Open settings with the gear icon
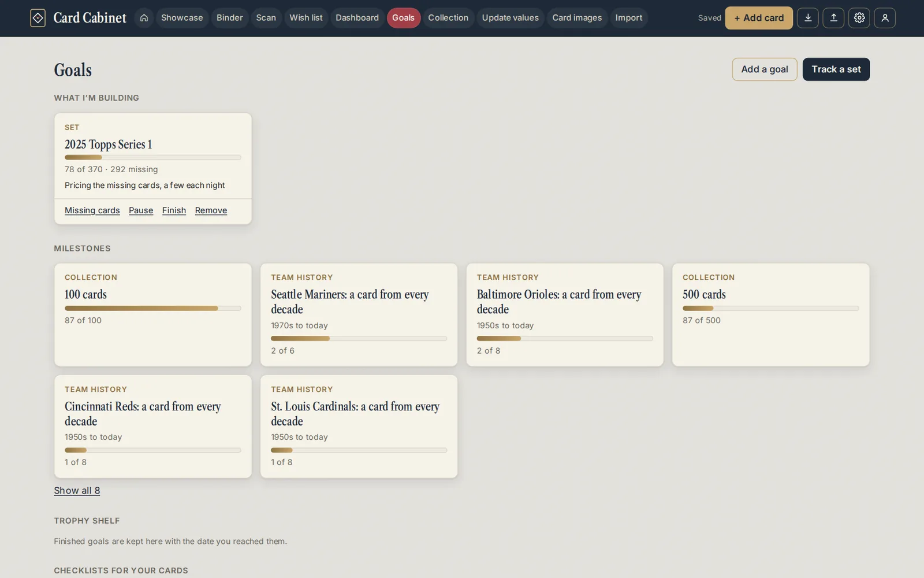 tap(859, 18)
